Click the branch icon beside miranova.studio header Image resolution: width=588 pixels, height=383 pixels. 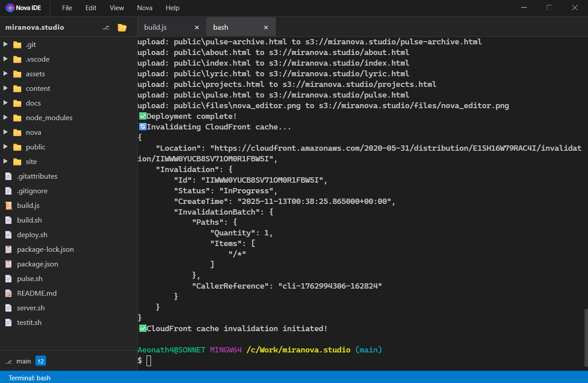106,27
